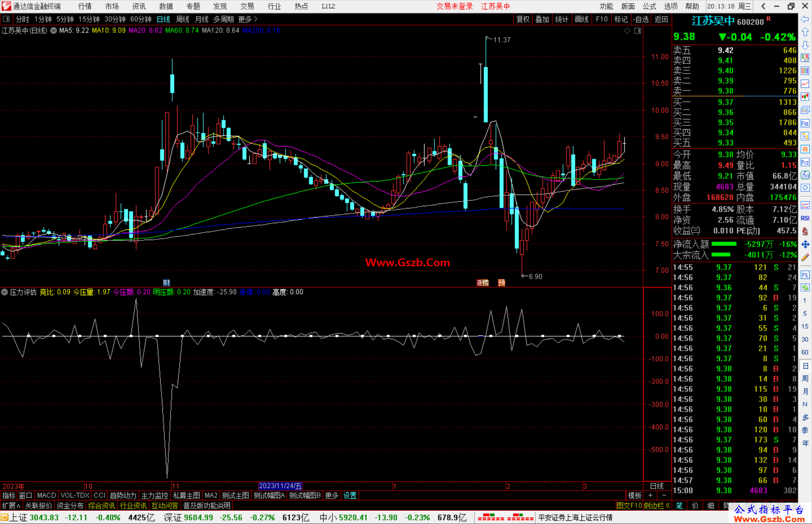Click the 大宗流入 green bar

point(721,255)
